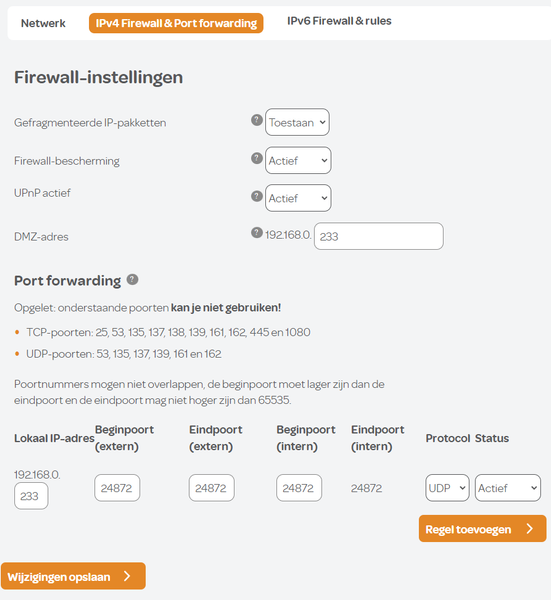551x600 pixels.
Task: Click the Beginpoort (intern) port field
Action: pyautogui.click(x=299, y=488)
